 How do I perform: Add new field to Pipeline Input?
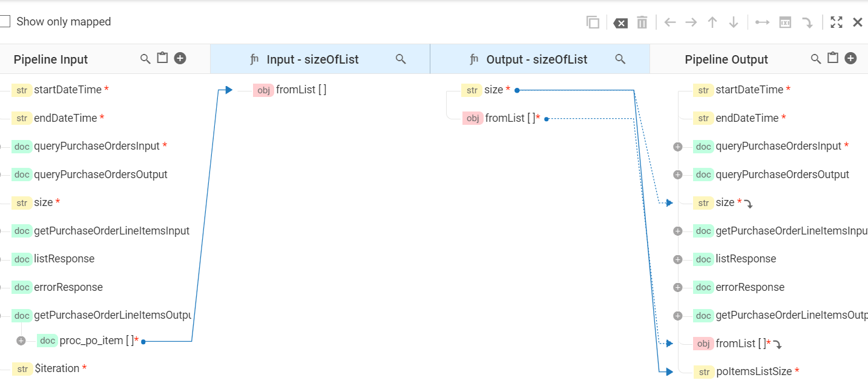[180, 58]
